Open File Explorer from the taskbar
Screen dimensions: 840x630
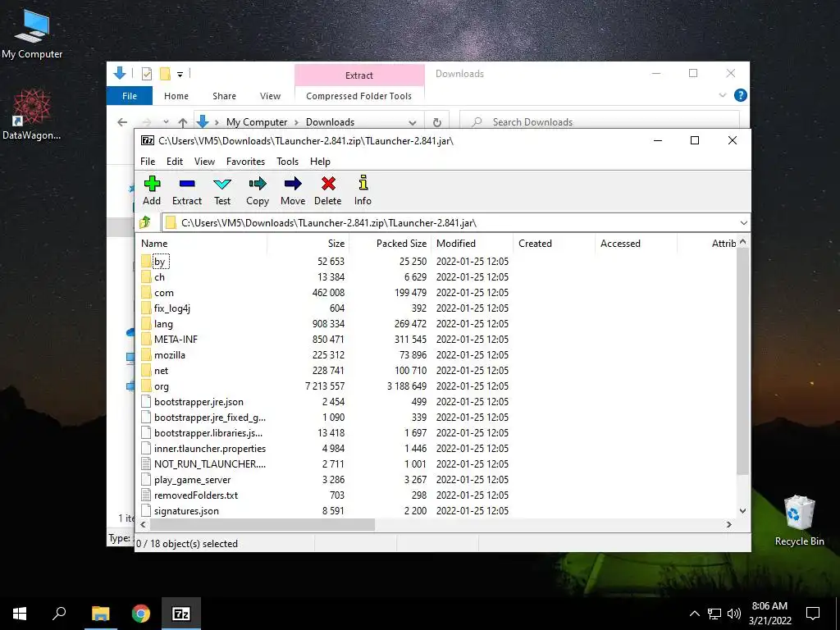[100, 614]
